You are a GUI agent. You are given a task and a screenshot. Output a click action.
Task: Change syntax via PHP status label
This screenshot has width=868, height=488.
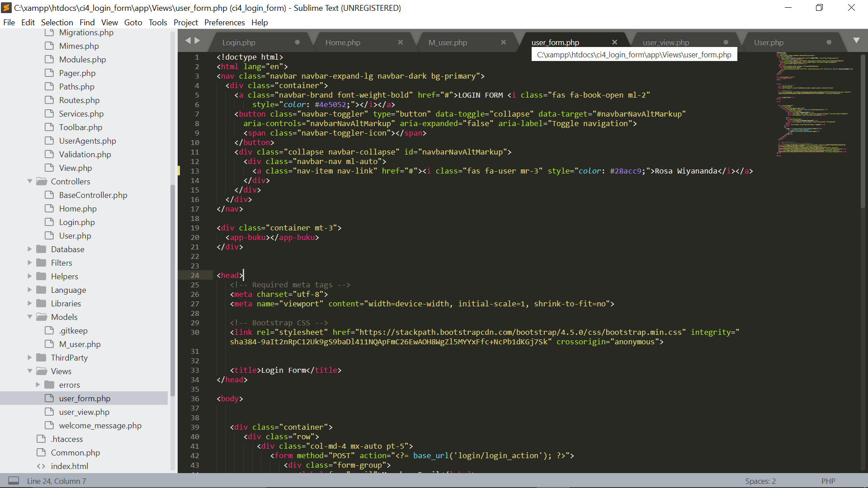pyautogui.click(x=828, y=481)
